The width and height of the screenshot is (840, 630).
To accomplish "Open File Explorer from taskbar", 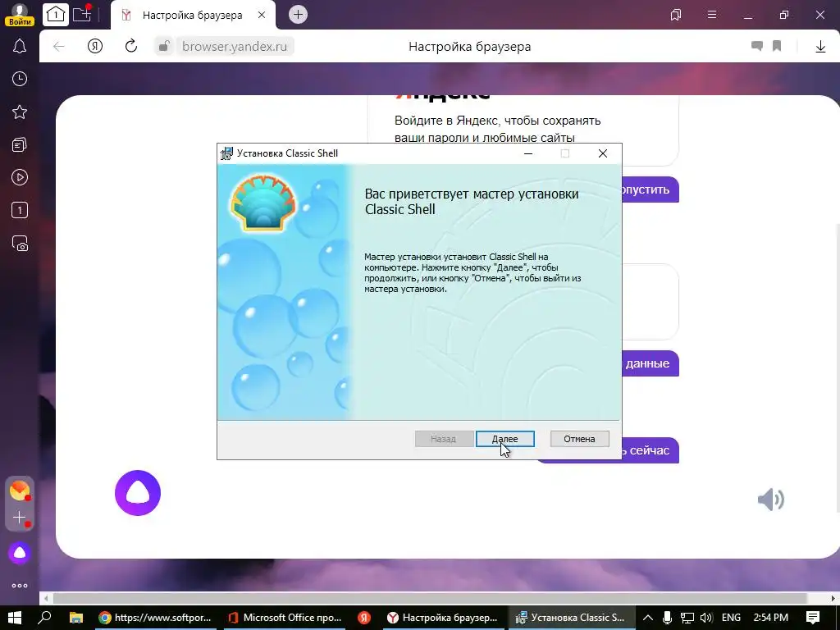I will [76, 618].
